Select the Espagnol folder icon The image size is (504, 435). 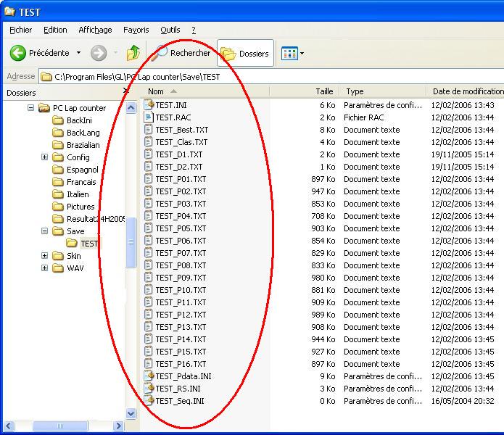click(x=58, y=170)
